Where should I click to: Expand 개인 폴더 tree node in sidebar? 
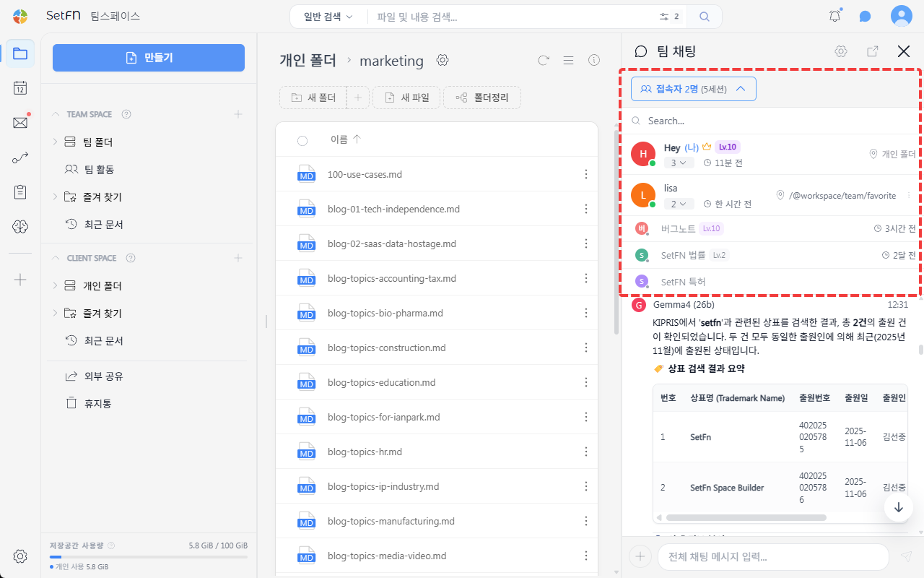point(55,285)
